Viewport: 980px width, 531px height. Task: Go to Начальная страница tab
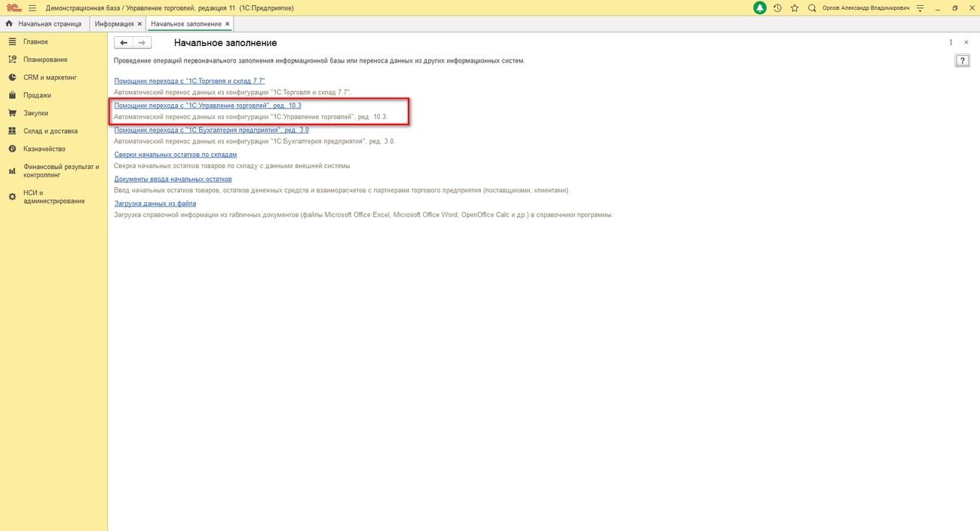(x=44, y=24)
